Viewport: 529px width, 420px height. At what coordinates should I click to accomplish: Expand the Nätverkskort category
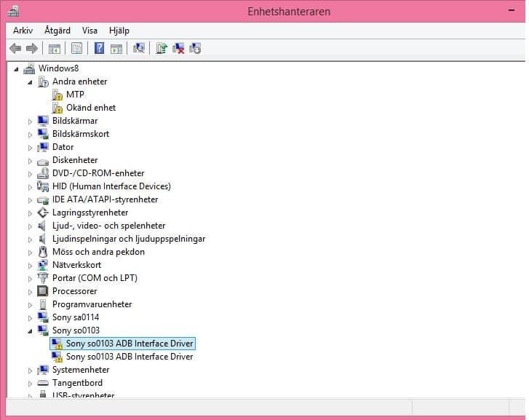pyautogui.click(x=31, y=266)
